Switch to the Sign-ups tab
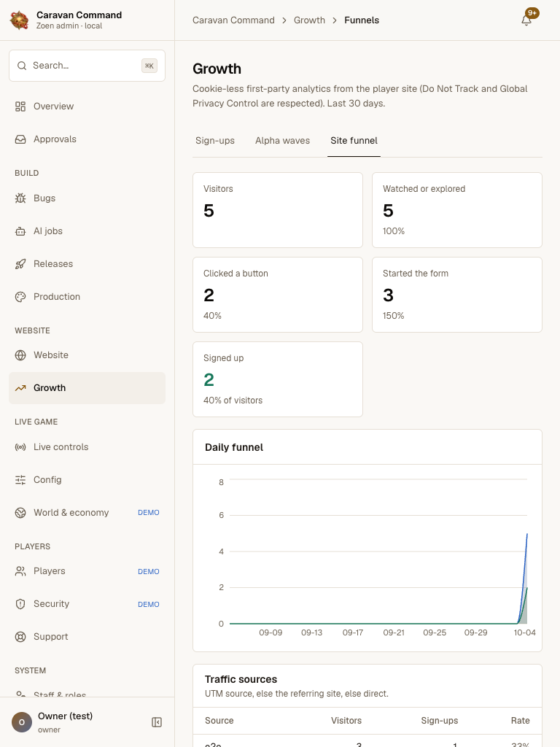 tap(215, 141)
